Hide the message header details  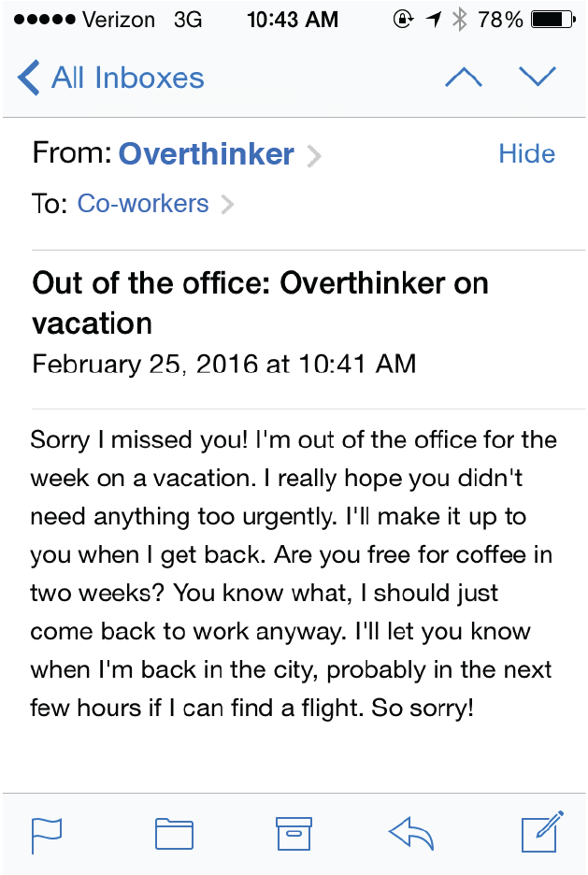(x=526, y=153)
